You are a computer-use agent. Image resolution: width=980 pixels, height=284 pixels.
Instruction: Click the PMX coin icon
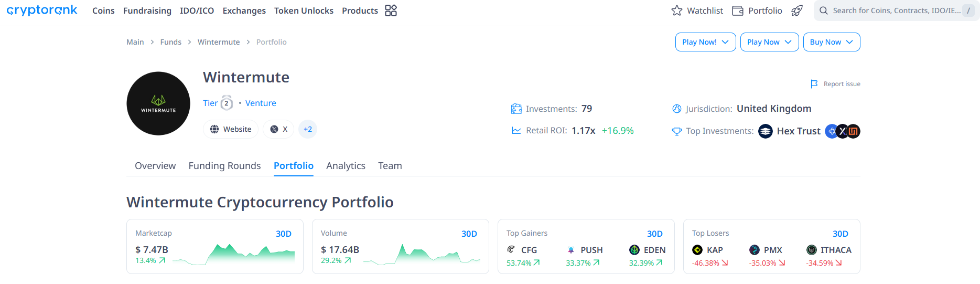(755, 250)
